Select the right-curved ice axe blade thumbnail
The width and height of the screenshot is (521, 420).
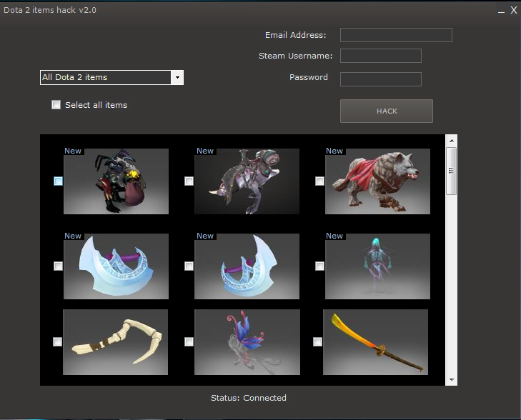[x=247, y=266]
